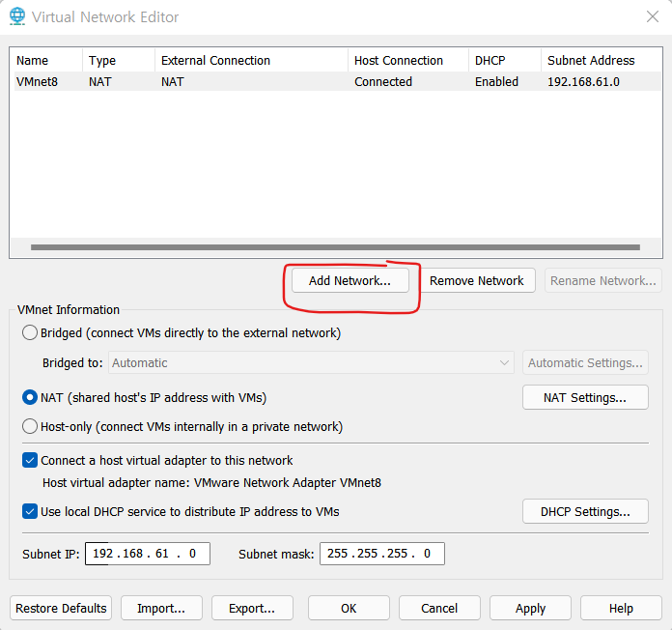Click the External Connection column header
Viewport: 672px width, 630px height.
point(252,61)
